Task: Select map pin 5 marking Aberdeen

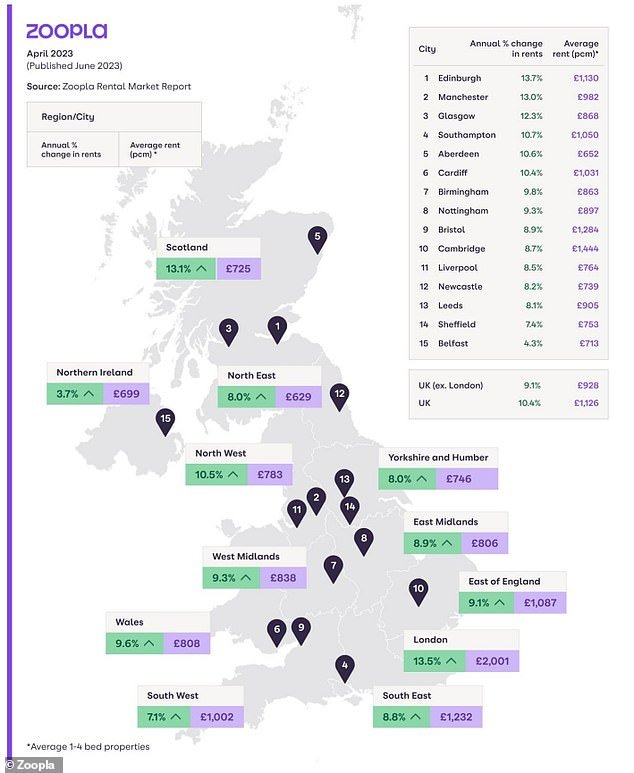Action: pyautogui.click(x=317, y=238)
